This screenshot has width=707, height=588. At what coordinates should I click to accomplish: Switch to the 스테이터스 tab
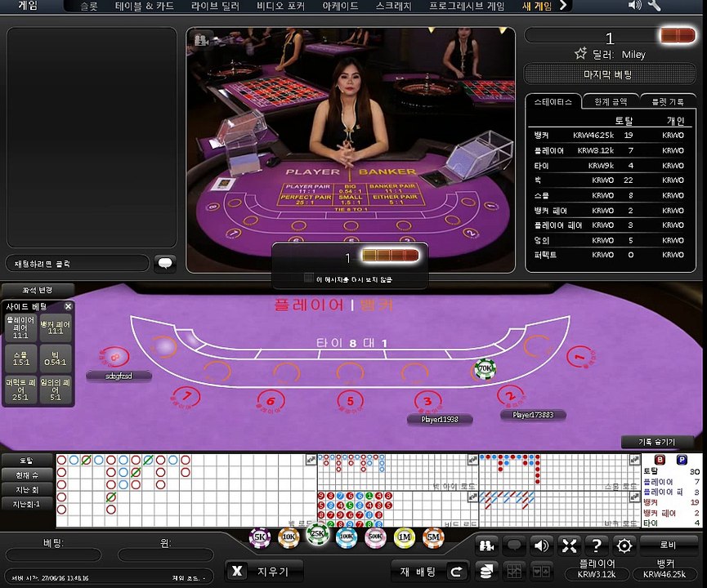[x=553, y=102]
